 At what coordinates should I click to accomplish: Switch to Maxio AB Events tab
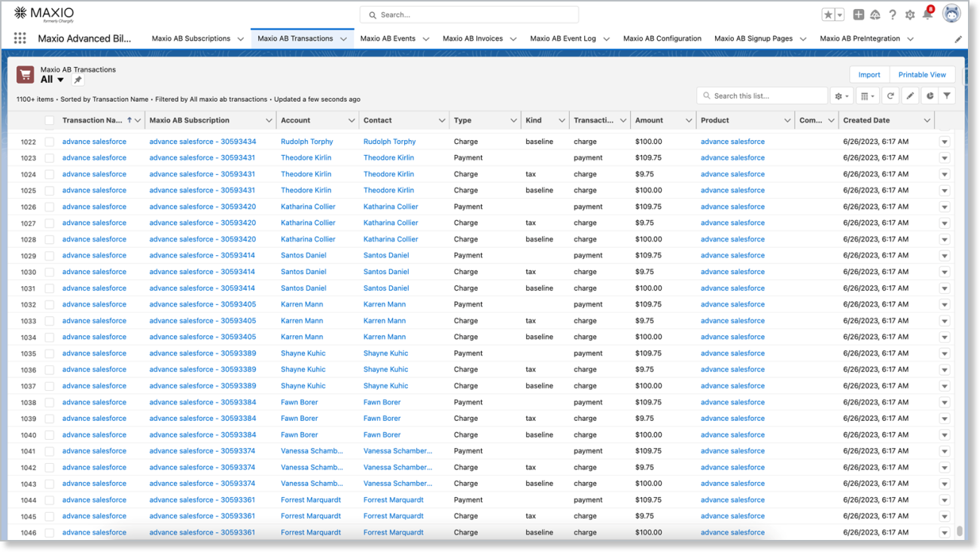[388, 38]
